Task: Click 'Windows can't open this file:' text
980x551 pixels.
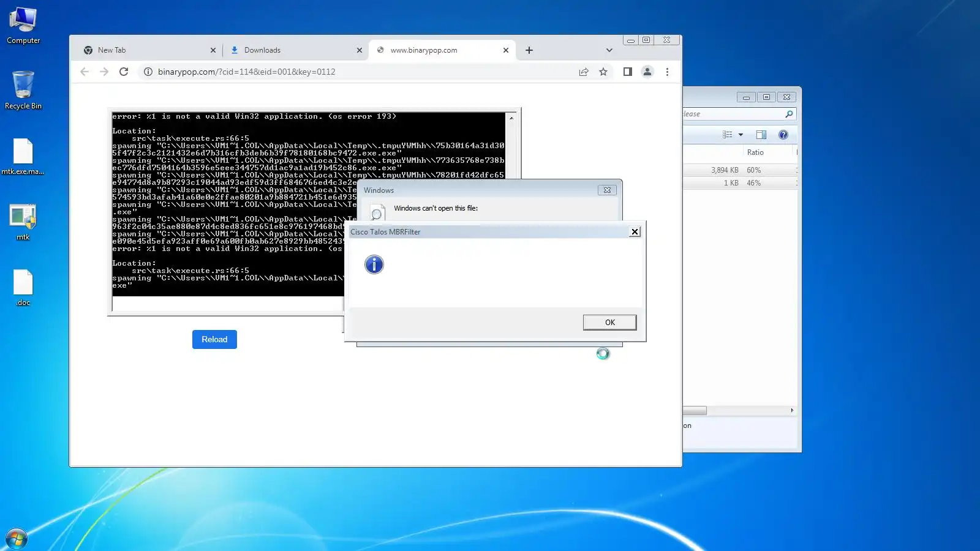Action: click(x=436, y=208)
